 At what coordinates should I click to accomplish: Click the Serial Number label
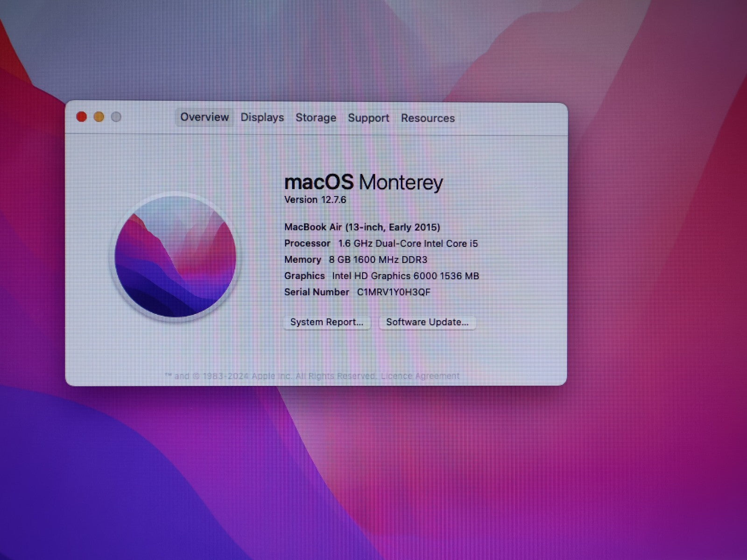click(x=317, y=292)
